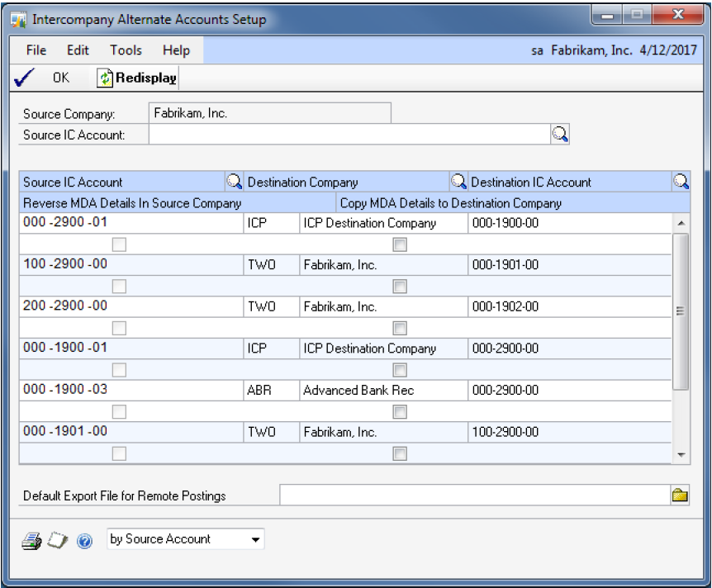712x588 pixels.
Task: Click the OK button
Action: coord(51,78)
